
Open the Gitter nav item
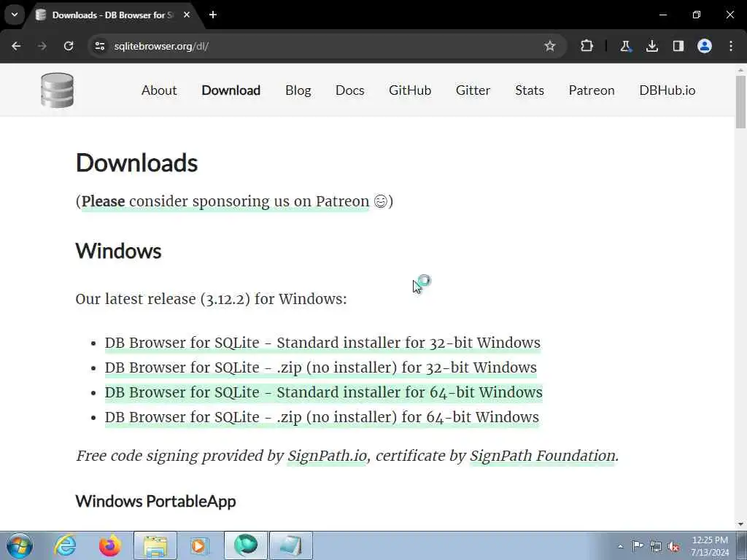473,90
